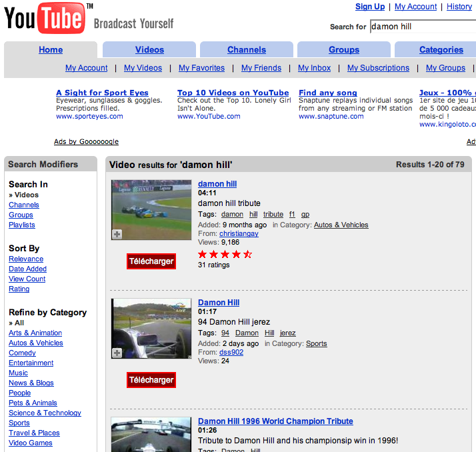The image size is (476, 452).
Task: Refine by Video Games category
Action: 31,443
